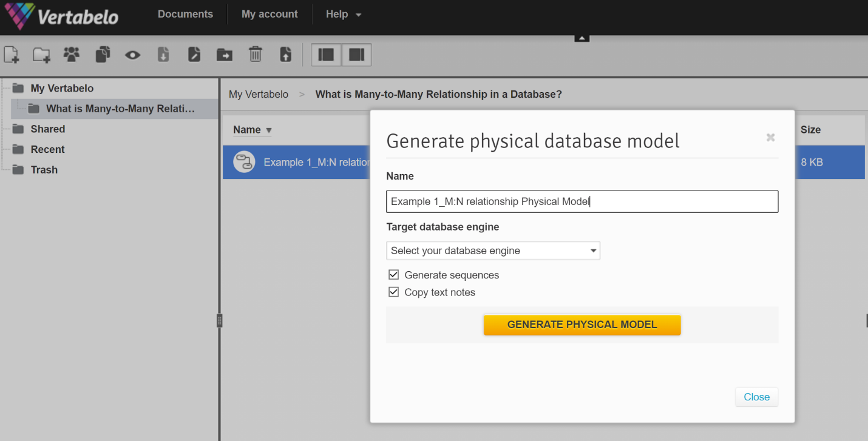Open the Documents menu item
868x441 pixels.
(x=185, y=14)
